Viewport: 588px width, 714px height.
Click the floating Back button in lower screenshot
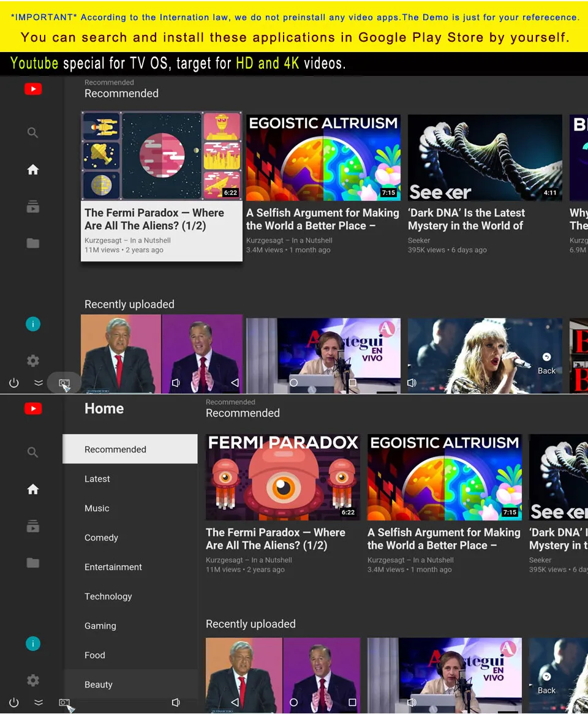[x=546, y=683]
